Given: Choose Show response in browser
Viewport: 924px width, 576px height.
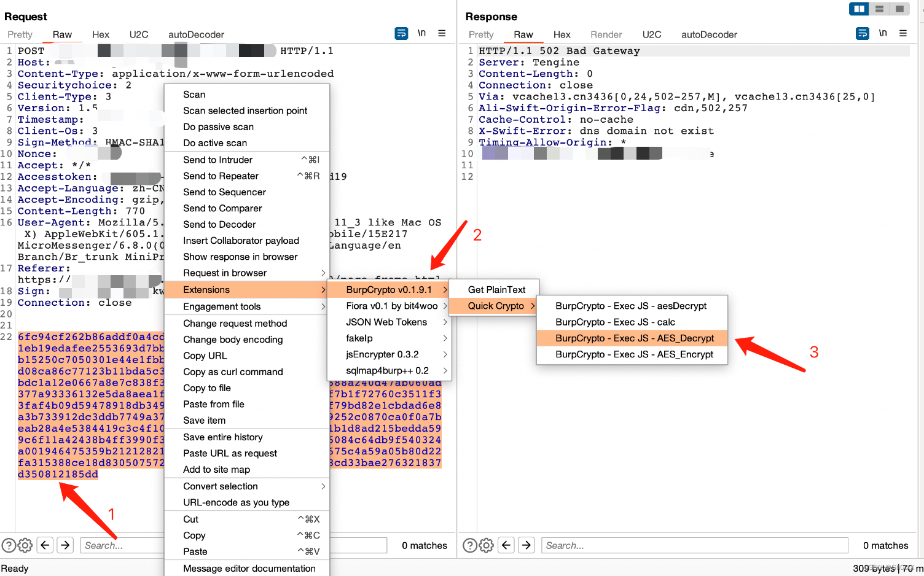Looking at the screenshot, I should [x=247, y=257].
